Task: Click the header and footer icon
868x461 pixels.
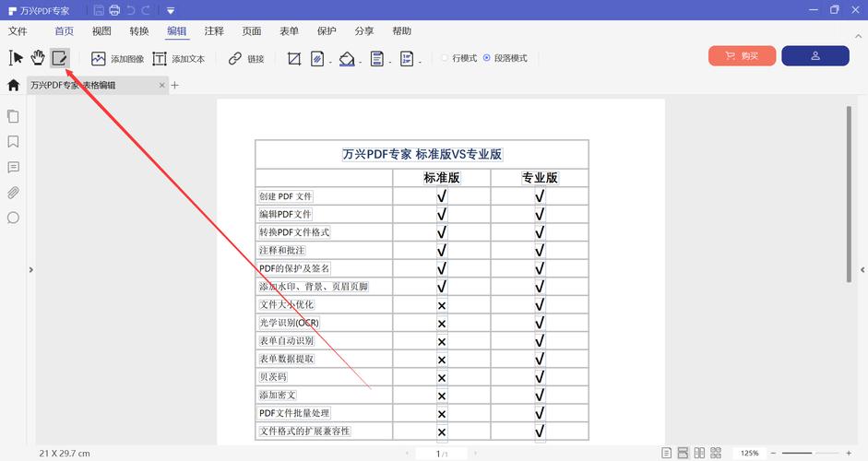Action: click(377, 58)
